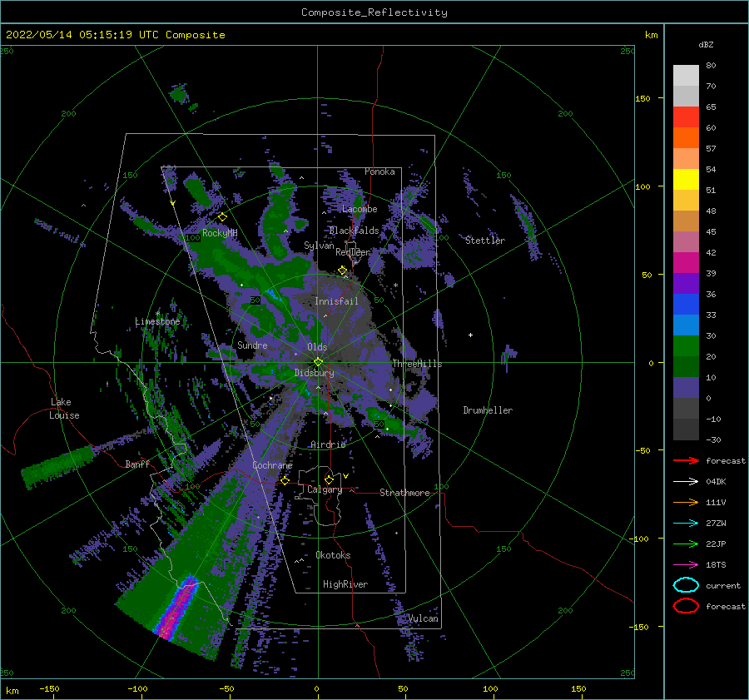Viewport: 749px width, 700px height.
Task: Click the Lake Louise label
Action: tap(65, 409)
